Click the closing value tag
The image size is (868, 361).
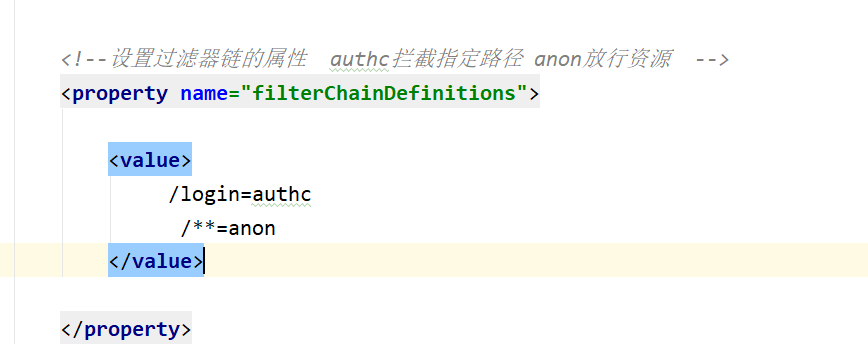pyautogui.click(x=156, y=260)
